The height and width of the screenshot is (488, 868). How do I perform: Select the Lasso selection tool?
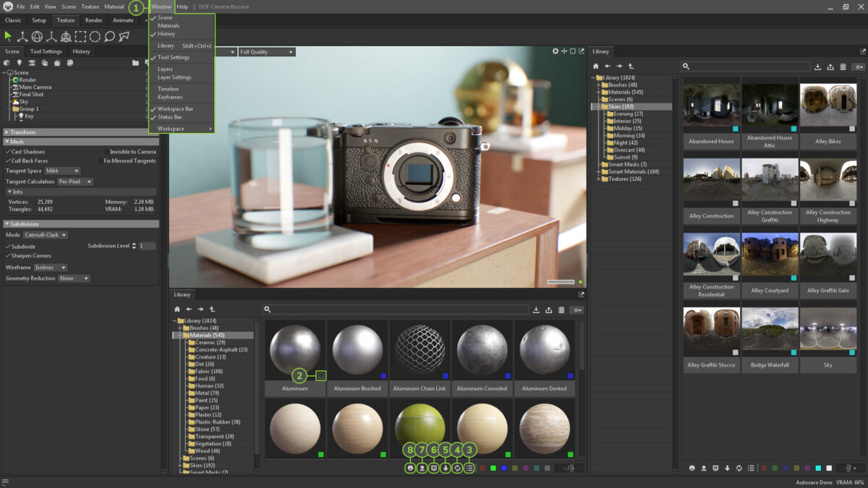pyautogui.click(x=109, y=37)
